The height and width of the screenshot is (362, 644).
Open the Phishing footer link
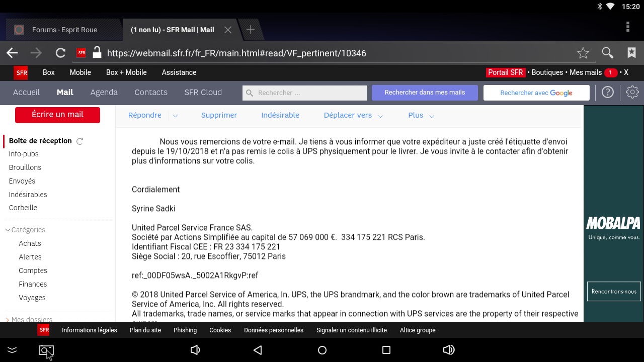pos(185,330)
